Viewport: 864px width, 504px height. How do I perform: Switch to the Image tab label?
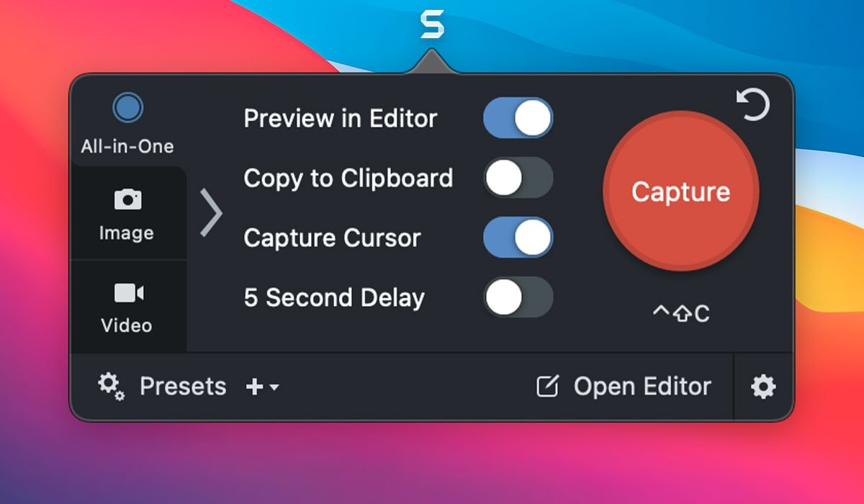click(x=127, y=233)
